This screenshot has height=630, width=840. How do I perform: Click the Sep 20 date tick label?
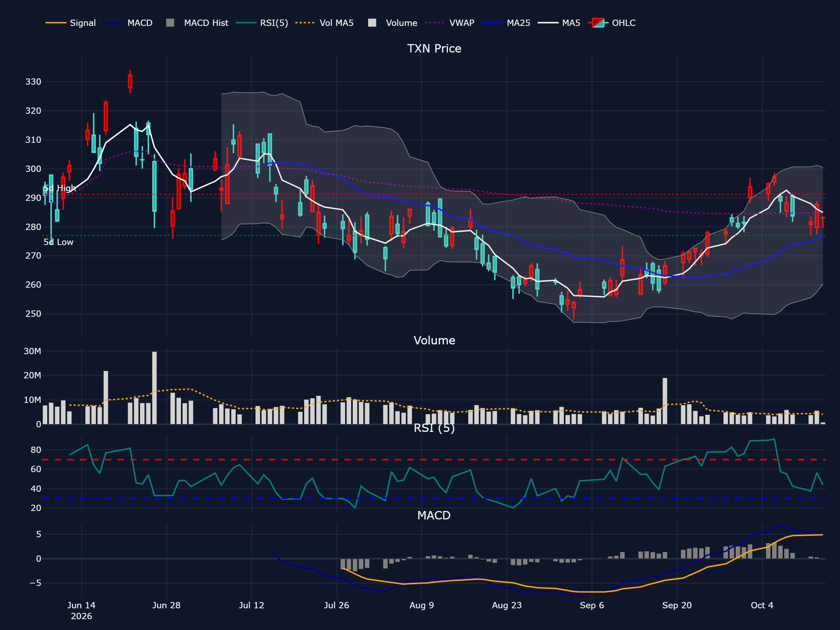coord(677,605)
